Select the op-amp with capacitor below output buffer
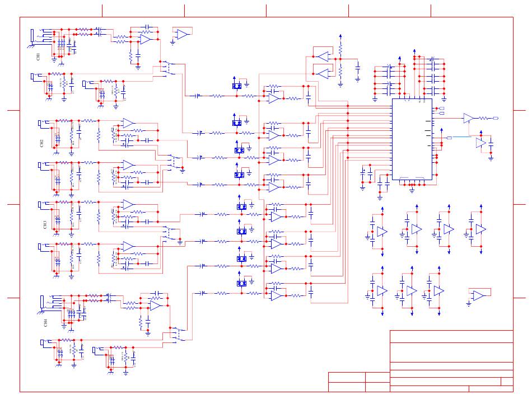Image resolution: width=532 pixels, height=409 pixels. (481, 143)
